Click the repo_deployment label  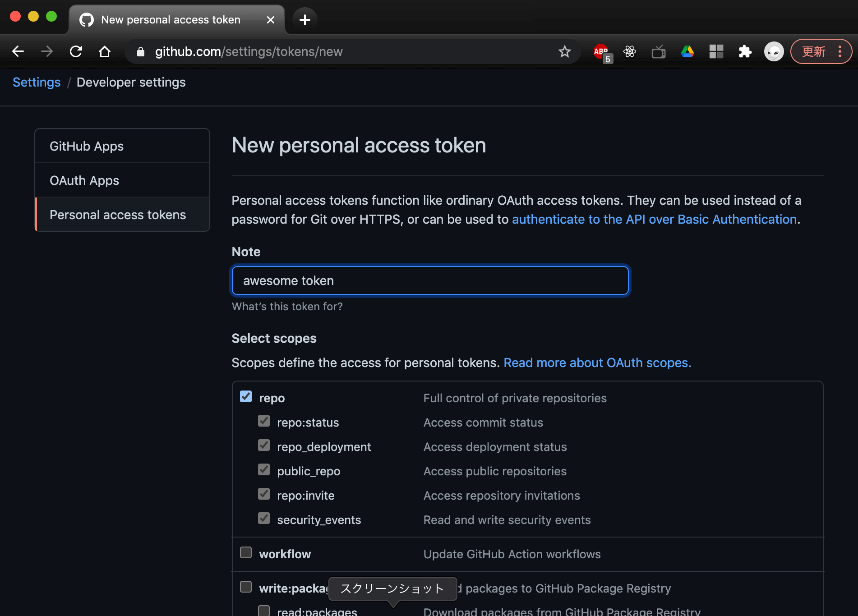pos(324,447)
